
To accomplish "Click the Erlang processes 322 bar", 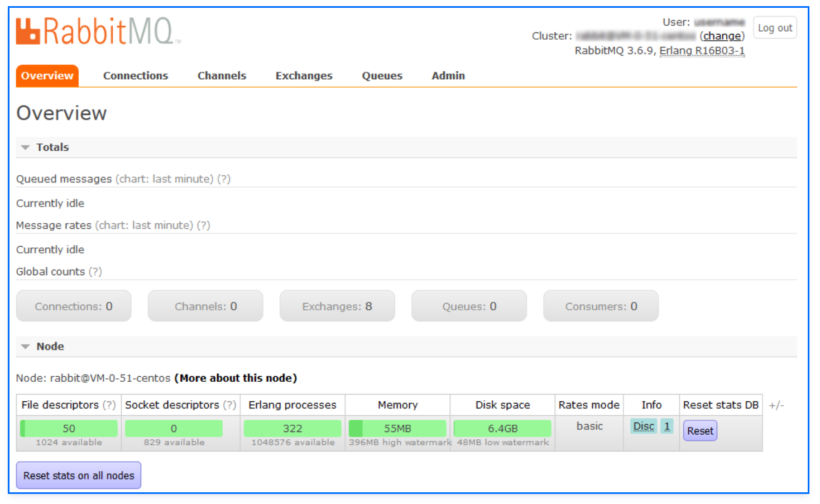I will pyautogui.click(x=292, y=429).
